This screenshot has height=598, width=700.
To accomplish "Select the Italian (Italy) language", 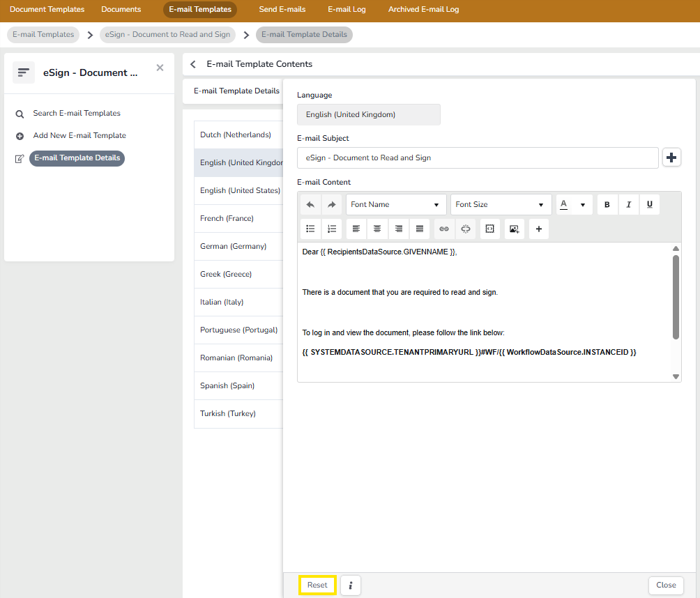I will tap(238, 302).
